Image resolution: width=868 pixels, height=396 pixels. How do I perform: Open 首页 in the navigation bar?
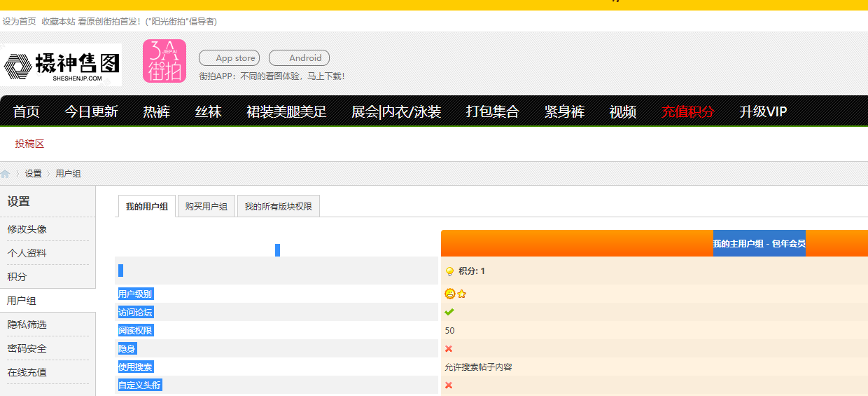click(27, 111)
